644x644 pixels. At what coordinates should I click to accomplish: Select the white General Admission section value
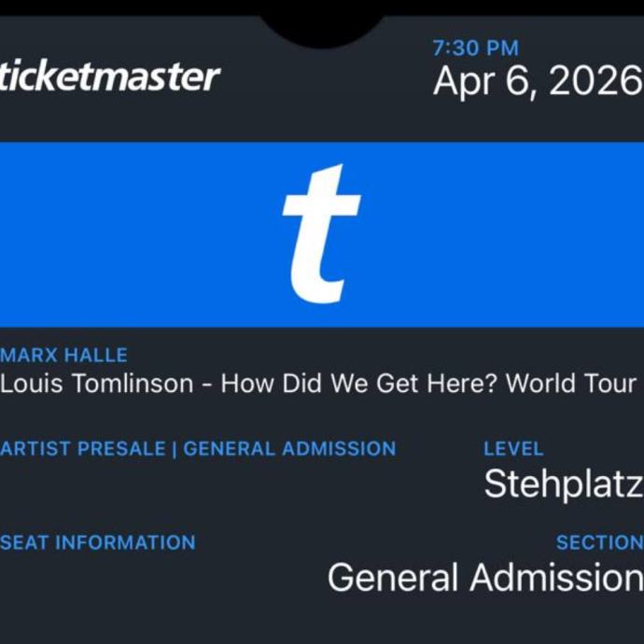485,579
